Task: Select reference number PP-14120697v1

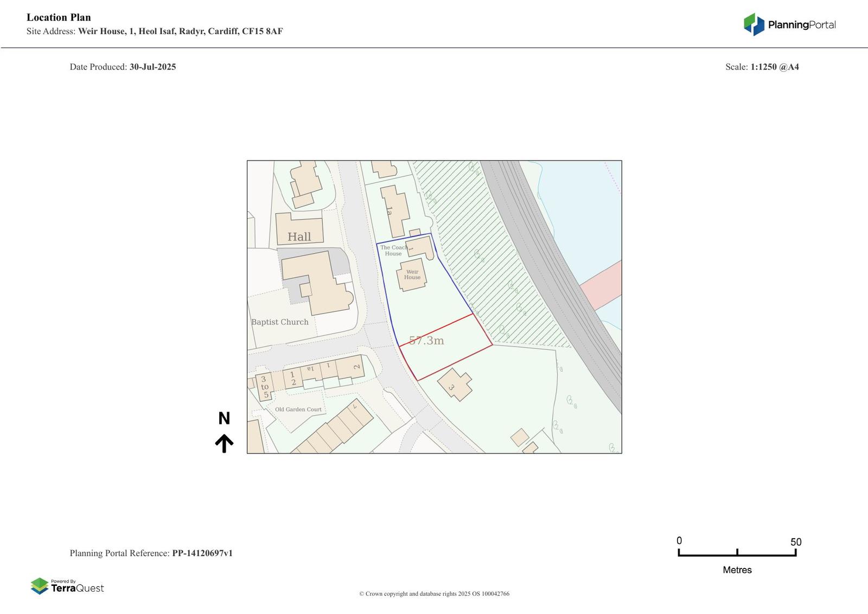Action: 202,553
